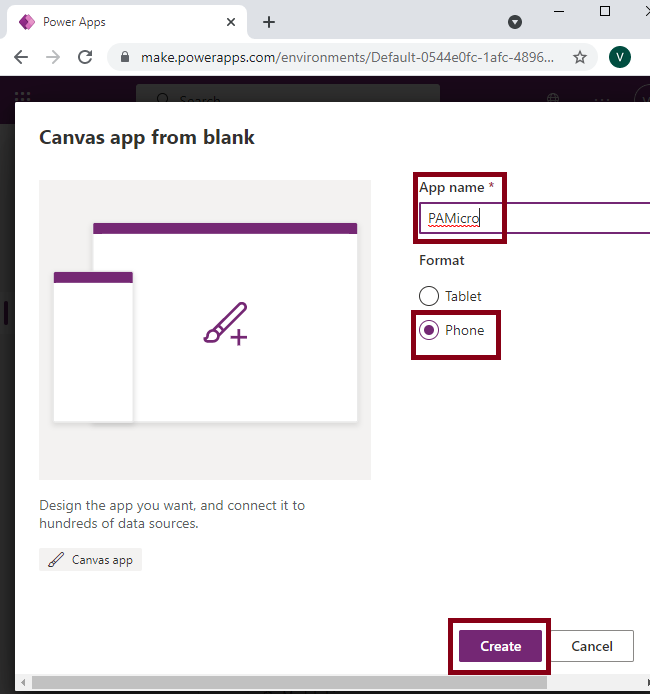
Task: Click the Cancel button
Action: coord(592,646)
